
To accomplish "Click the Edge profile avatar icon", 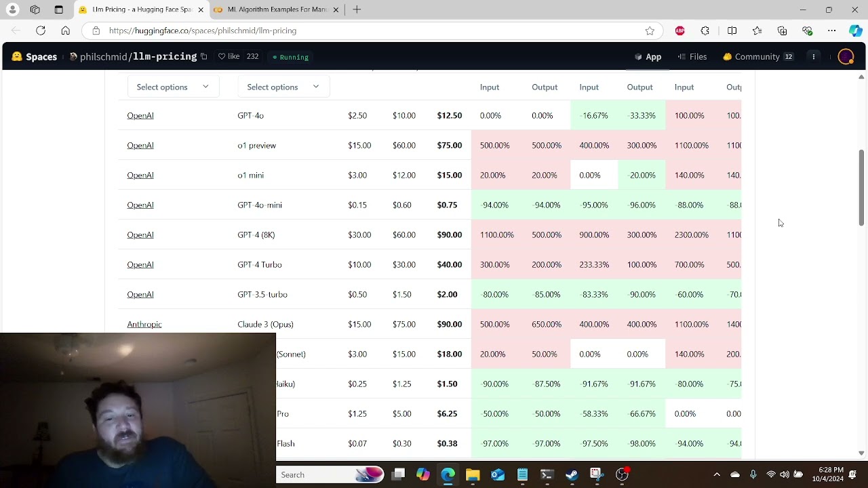I will pos(12,9).
